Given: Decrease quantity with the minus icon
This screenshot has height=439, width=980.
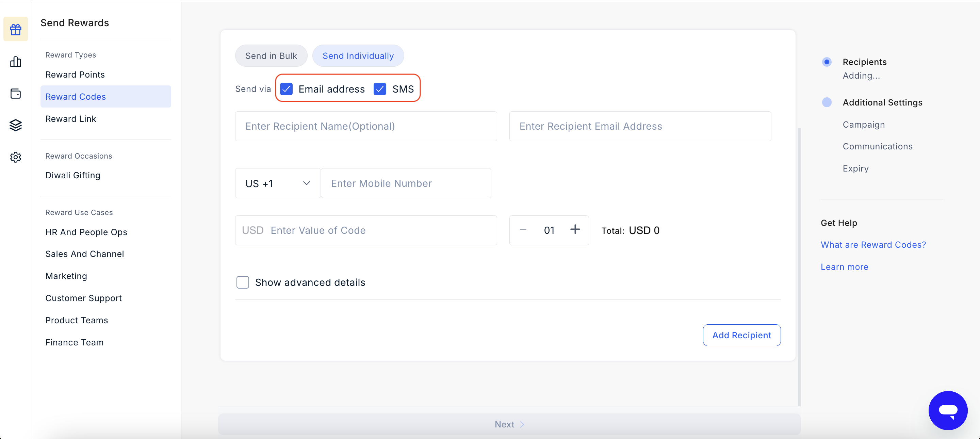Looking at the screenshot, I should point(523,229).
